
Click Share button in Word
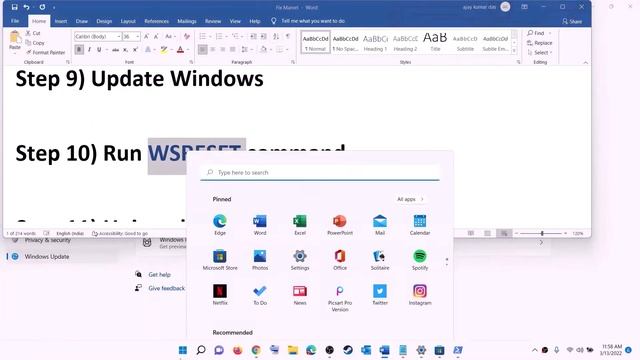tap(572, 21)
